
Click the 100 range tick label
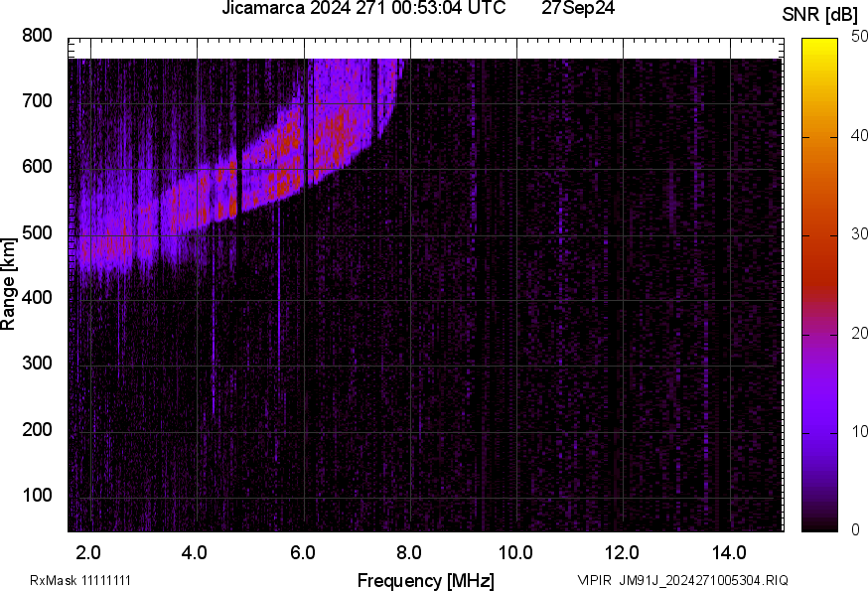click(38, 496)
